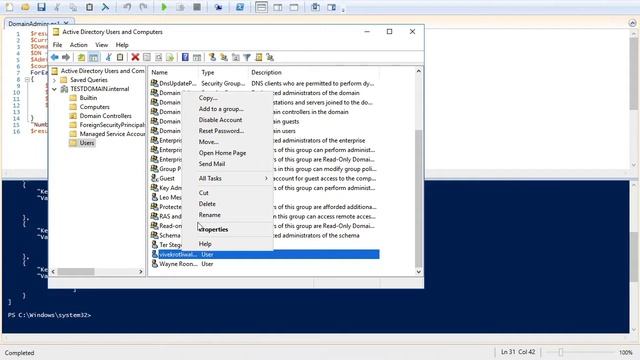Toggle Show Script Pane Right layout
Viewport: 640px width, 360px height.
[x=278, y=7]
